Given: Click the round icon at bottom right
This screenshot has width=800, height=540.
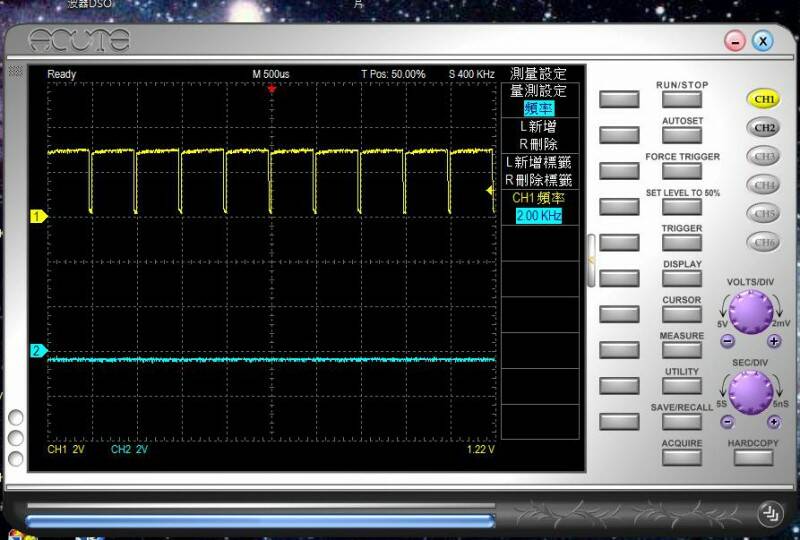Looking at the screenshot, I should (770, 514).
